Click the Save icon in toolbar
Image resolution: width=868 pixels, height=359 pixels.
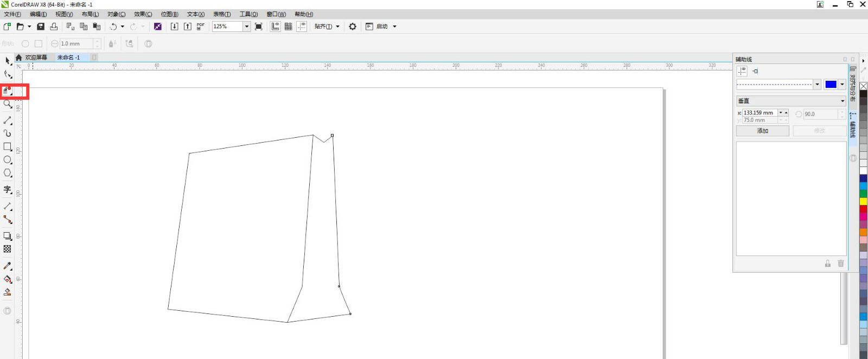click(x=41, y=27)
